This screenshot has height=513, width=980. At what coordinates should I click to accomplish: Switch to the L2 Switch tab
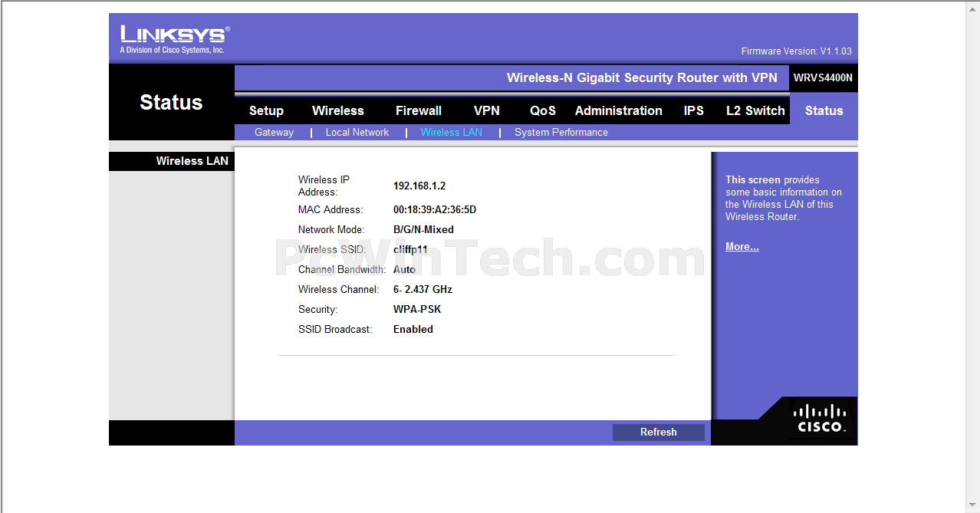coord(755,110)
